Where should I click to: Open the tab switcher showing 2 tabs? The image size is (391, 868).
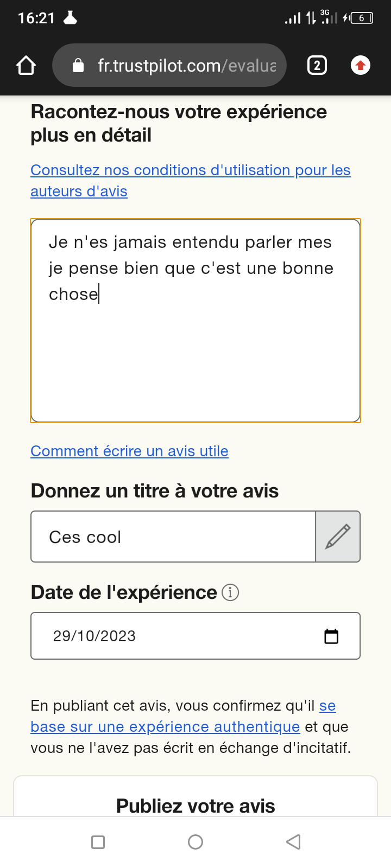click(317, 66)
